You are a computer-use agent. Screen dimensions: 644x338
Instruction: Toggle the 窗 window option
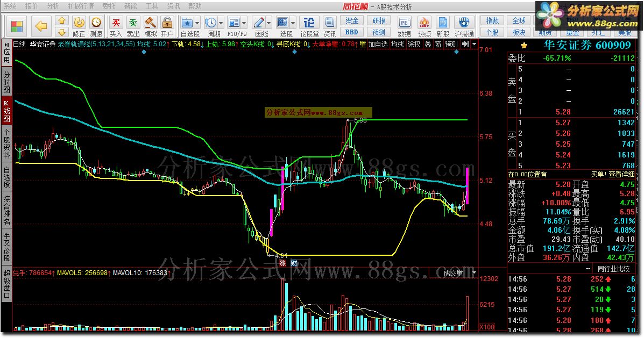click(438, 44)
